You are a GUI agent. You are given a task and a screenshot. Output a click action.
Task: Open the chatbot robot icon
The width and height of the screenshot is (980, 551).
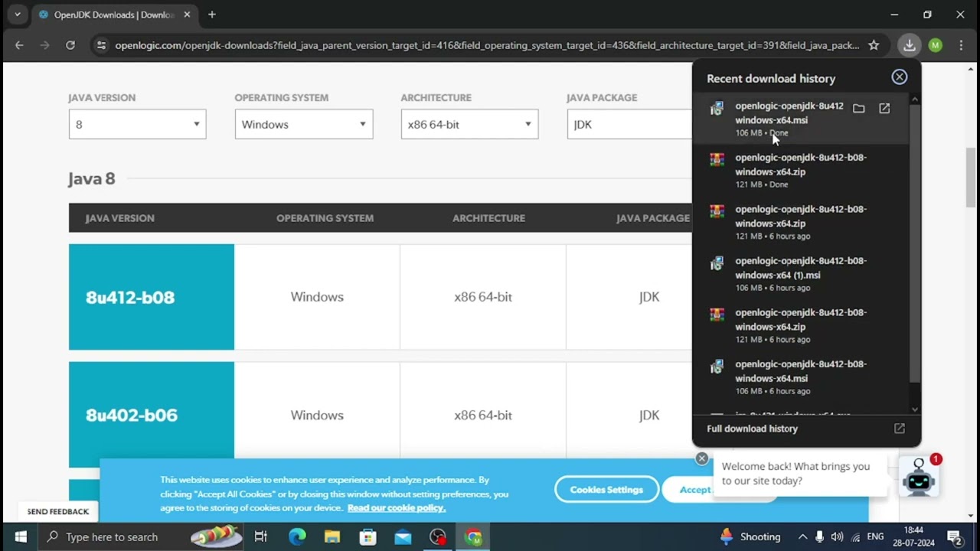[919, 477]
